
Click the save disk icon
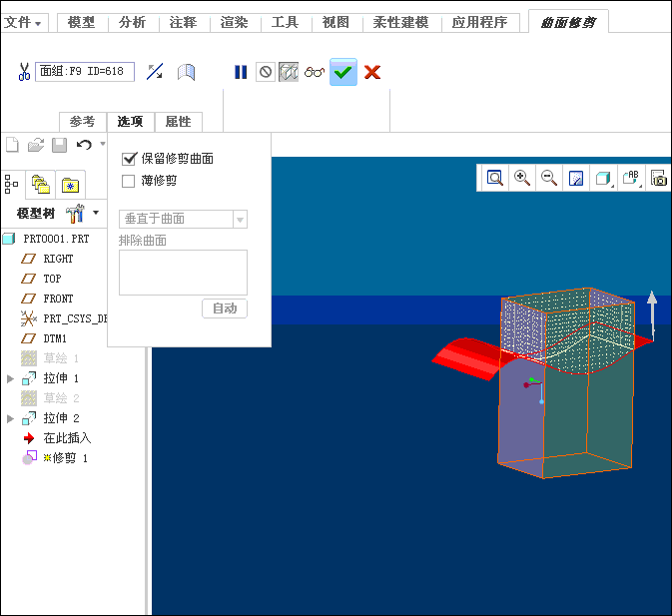click(x=60, y=145)
